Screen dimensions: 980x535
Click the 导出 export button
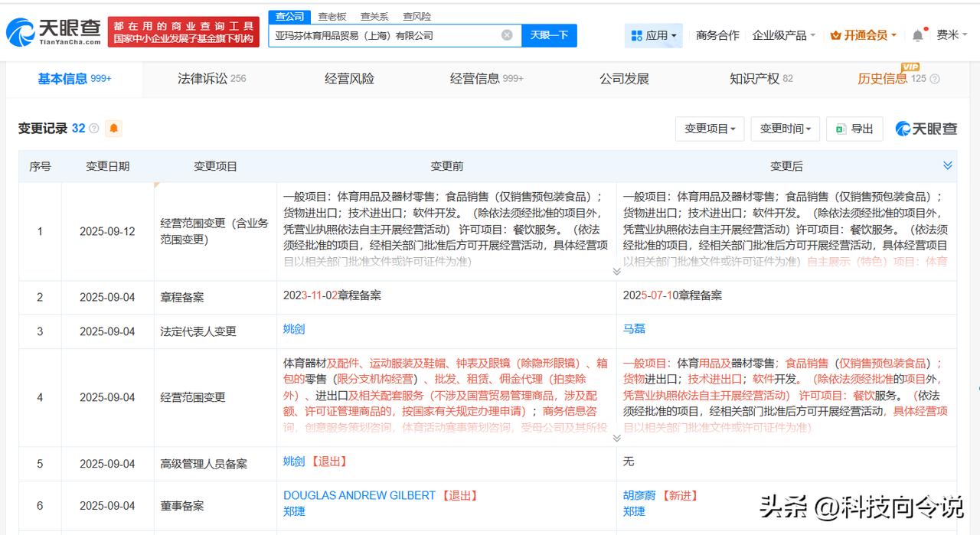pos(854,129)
